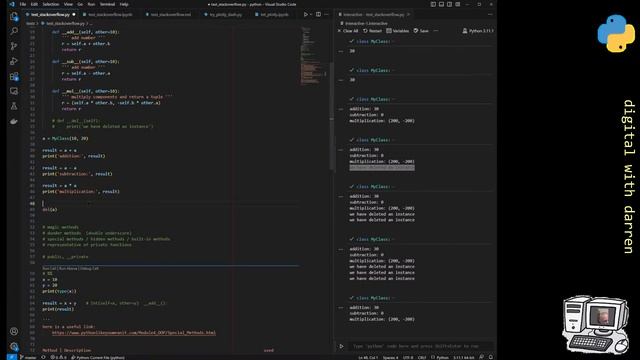The image size is (640, 360).
Task: Open the Selection menu
Action: pos(51,4)
